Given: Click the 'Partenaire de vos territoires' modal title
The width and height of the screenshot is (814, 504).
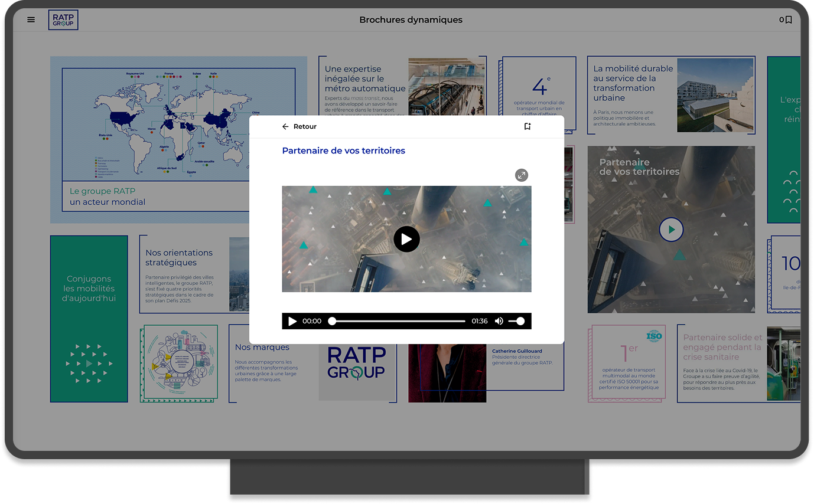Looking at the screenshot, I should (344, 150).
